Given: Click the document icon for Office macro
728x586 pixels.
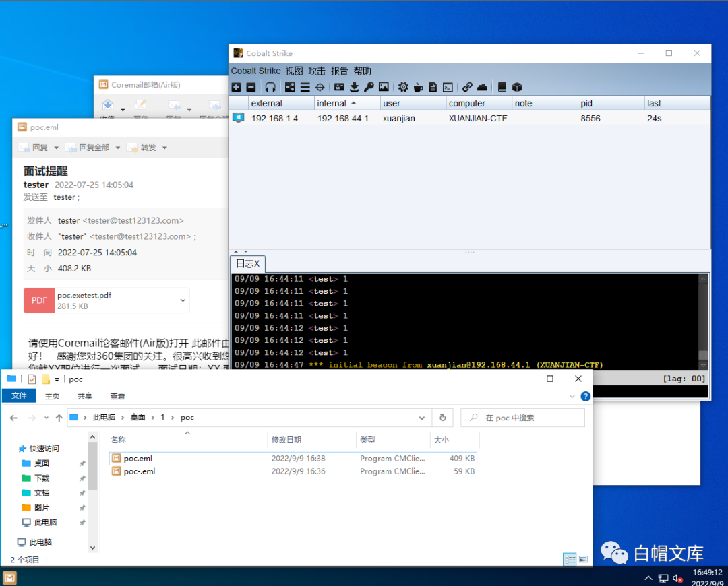Looking at the screenshot, I should click(433, 87).
